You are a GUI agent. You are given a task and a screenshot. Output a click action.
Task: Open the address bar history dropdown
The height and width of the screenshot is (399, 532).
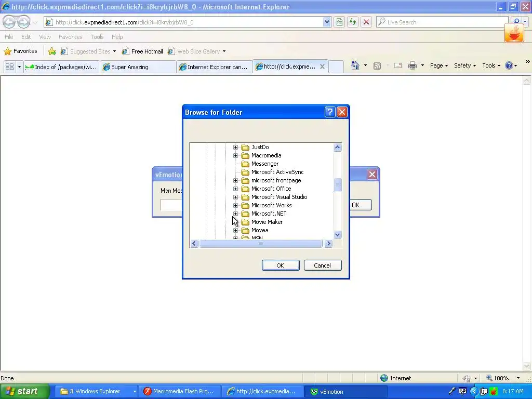point(327,22)
